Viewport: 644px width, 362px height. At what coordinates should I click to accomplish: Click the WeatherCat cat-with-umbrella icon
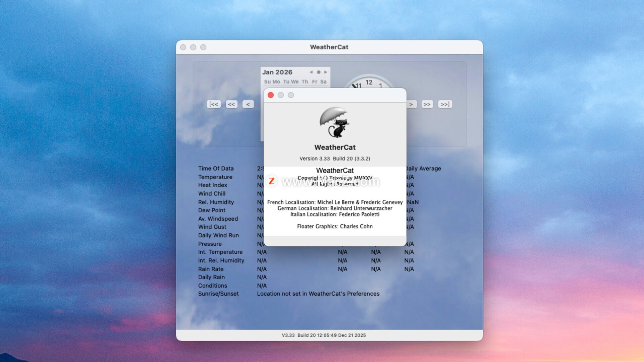click(334, 123)
